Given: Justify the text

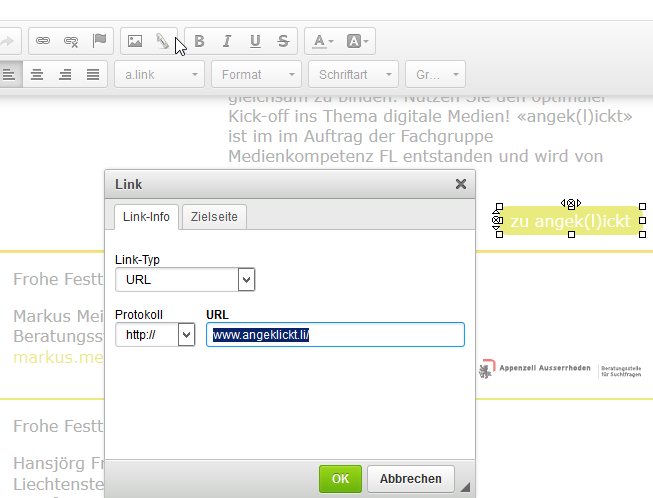Looking at the screenshot, I should pos(93,75).
